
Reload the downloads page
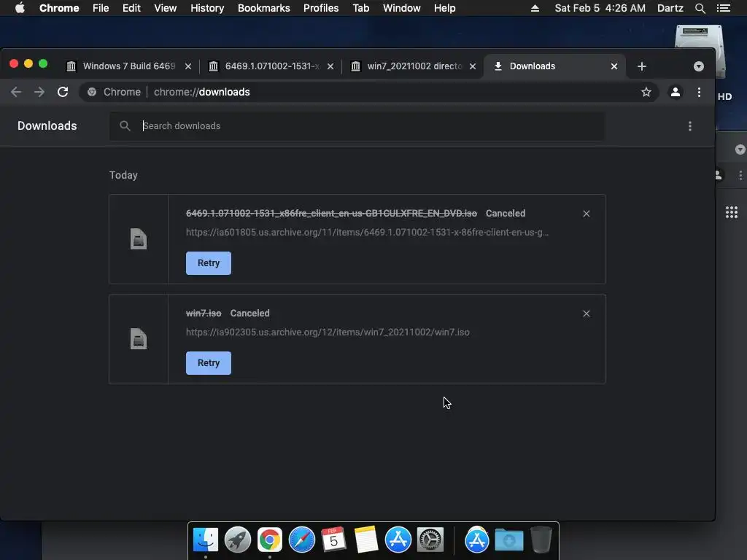point(63,92)
